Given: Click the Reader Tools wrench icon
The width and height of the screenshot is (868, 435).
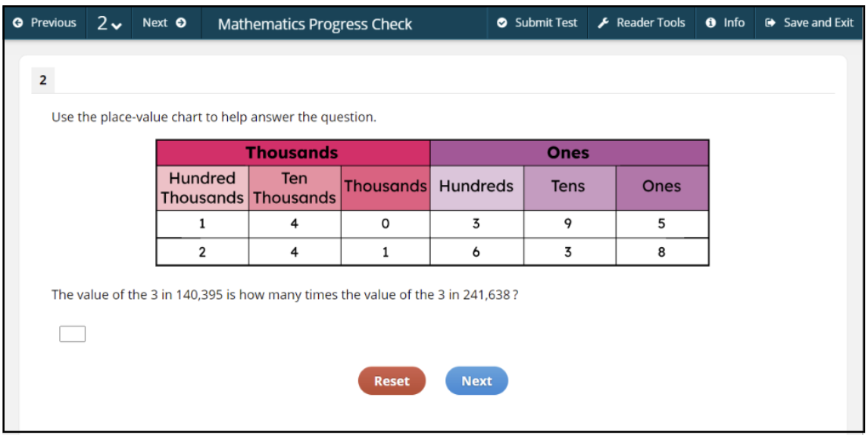Looking at the screenshot, I should coord(604,23).
